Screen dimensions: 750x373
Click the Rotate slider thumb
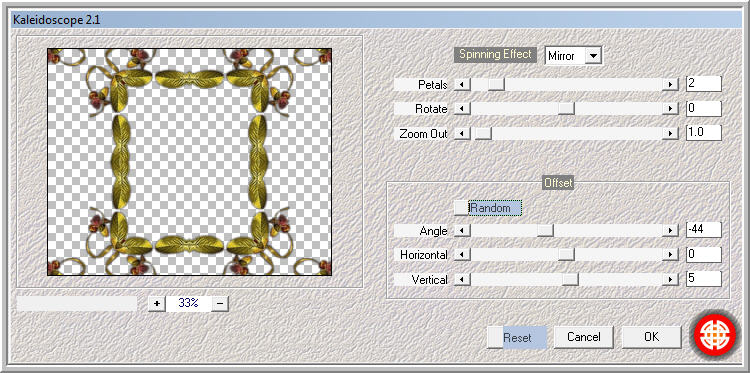click(566, 109)
